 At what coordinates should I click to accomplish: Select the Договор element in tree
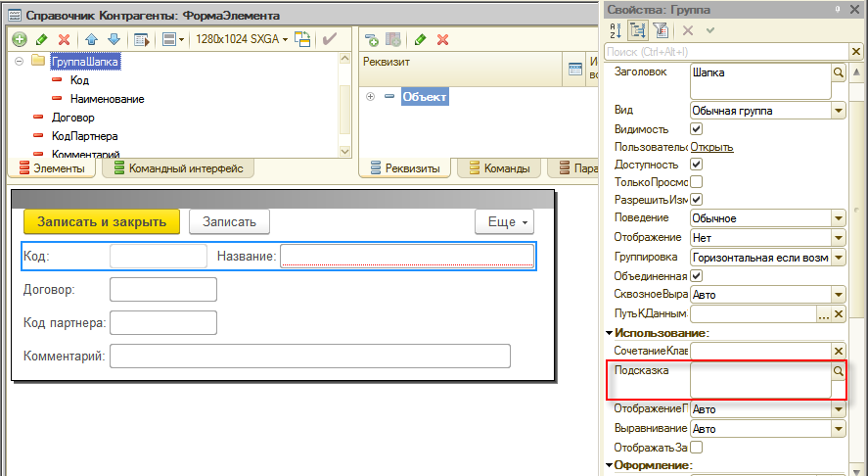pos(73,118)
